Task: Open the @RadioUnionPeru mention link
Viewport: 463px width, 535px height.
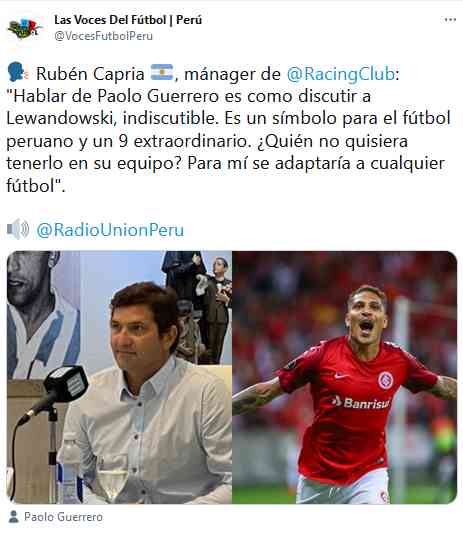Action: 110,230
